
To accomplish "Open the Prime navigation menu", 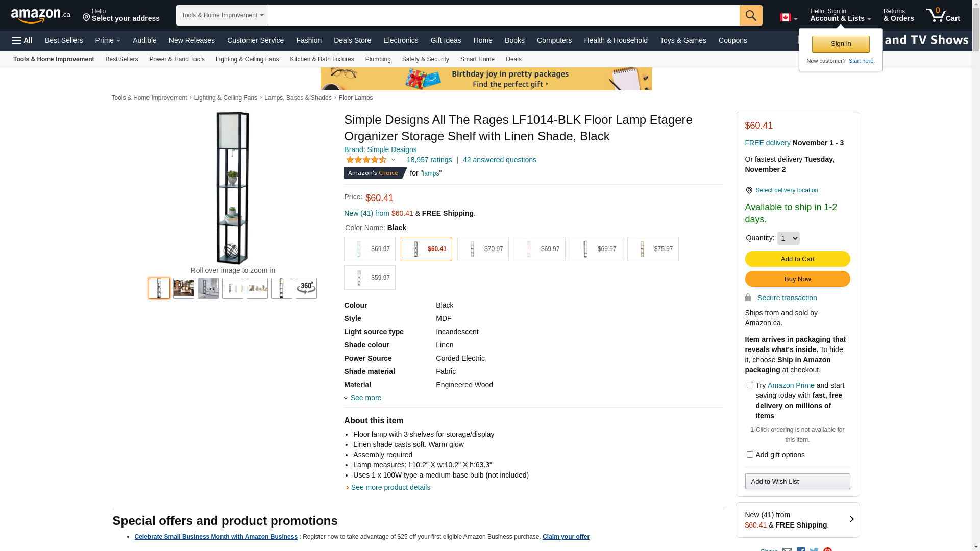I will [x=108, y=40].
